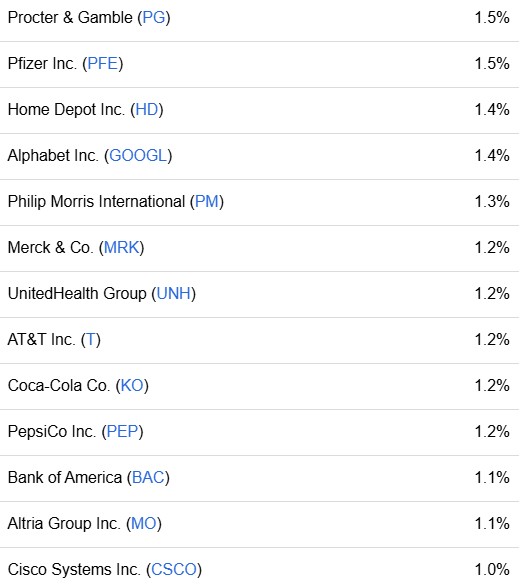Open the CSCO ticker link
The image size is (522, 586).
point(174,569)
